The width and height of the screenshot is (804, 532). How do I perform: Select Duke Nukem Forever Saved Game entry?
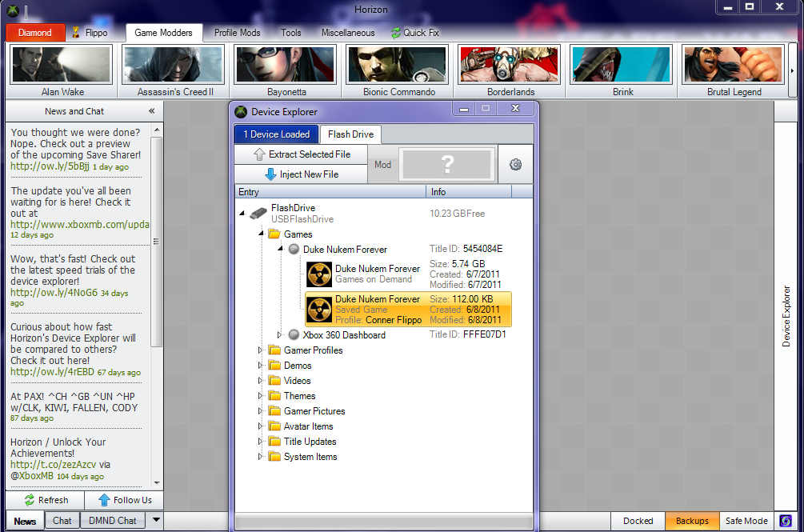408,309
